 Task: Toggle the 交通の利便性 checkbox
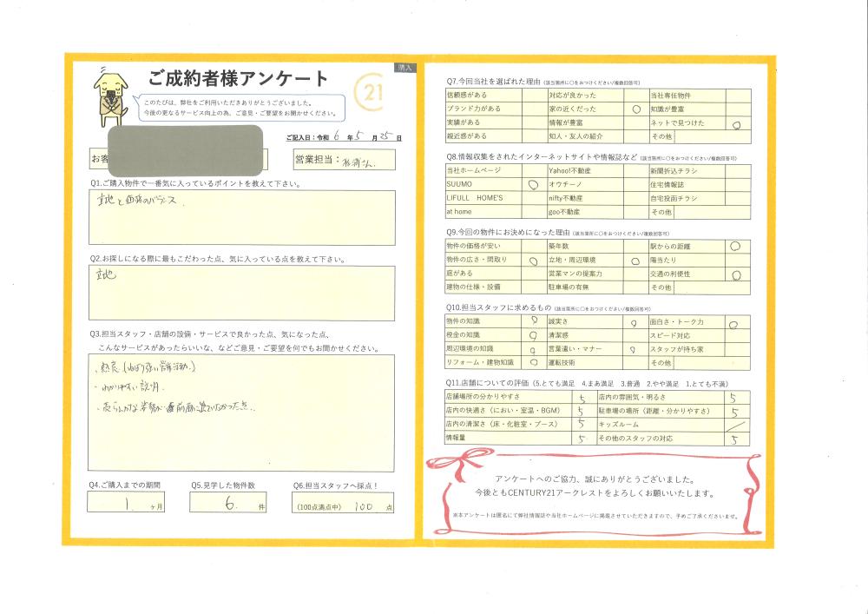pos(736,274)
